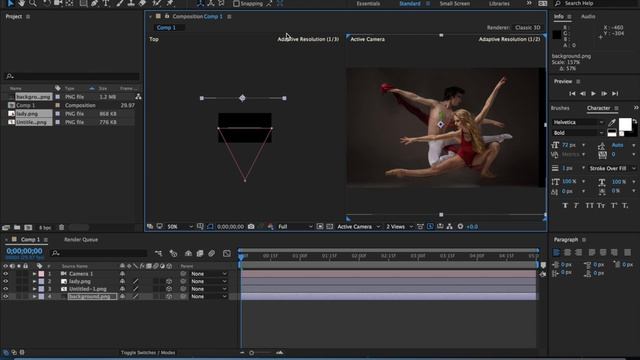This screenshot has height=360, width=640.
Task: Switch to Libraries workspace
Action: tap(499, 4)
